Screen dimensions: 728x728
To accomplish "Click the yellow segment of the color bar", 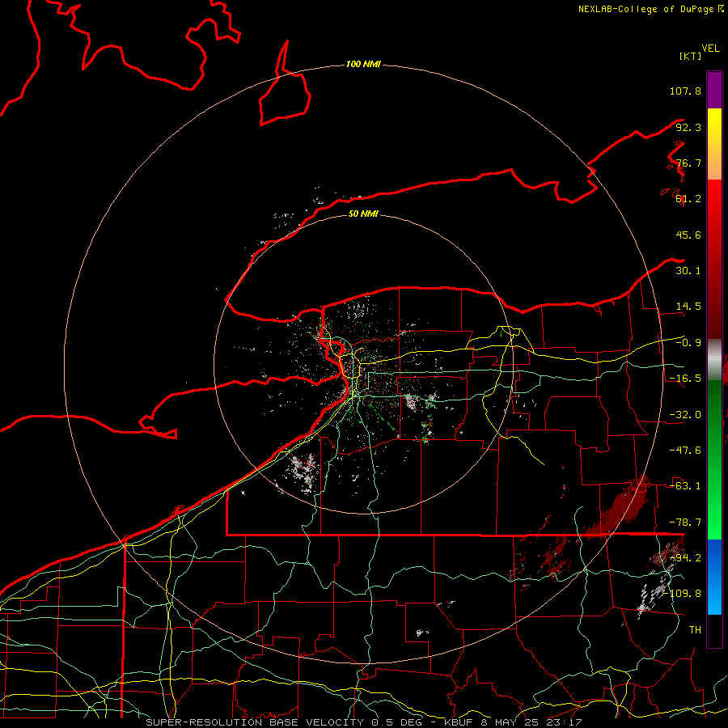I will point(714,144).
